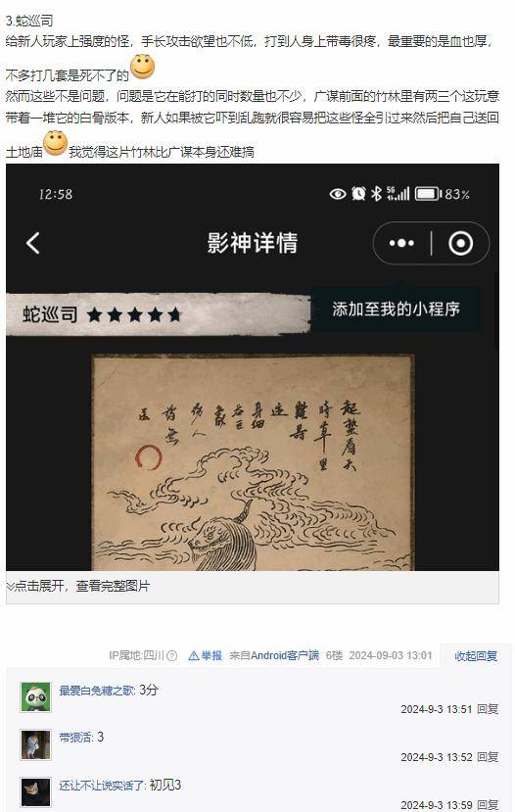Open the username link 带狠活
The image size is (515, 812).
75,738
